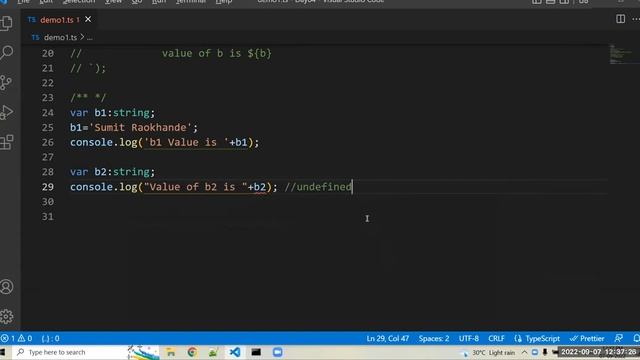Click the //undefined comment on line 29

pyautogui.click(x=318, y=187)
